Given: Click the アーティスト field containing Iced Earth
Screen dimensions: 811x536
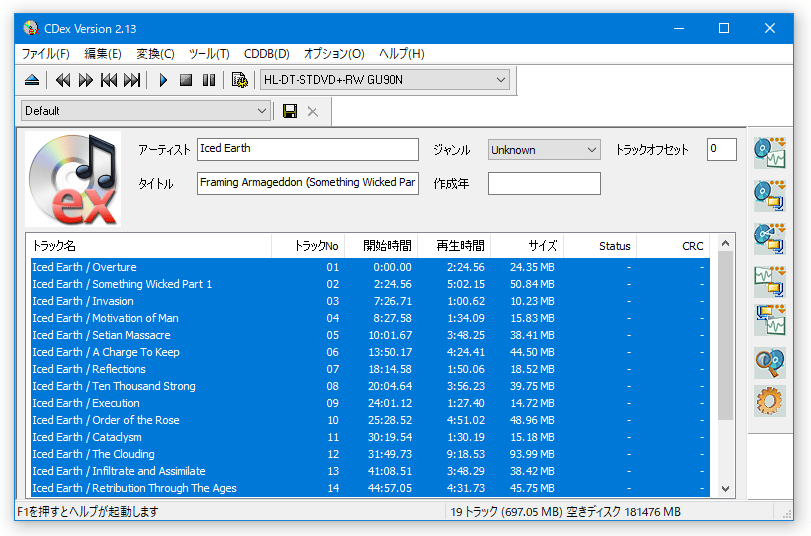Looking at the screenshot, I should coord(308,149).
